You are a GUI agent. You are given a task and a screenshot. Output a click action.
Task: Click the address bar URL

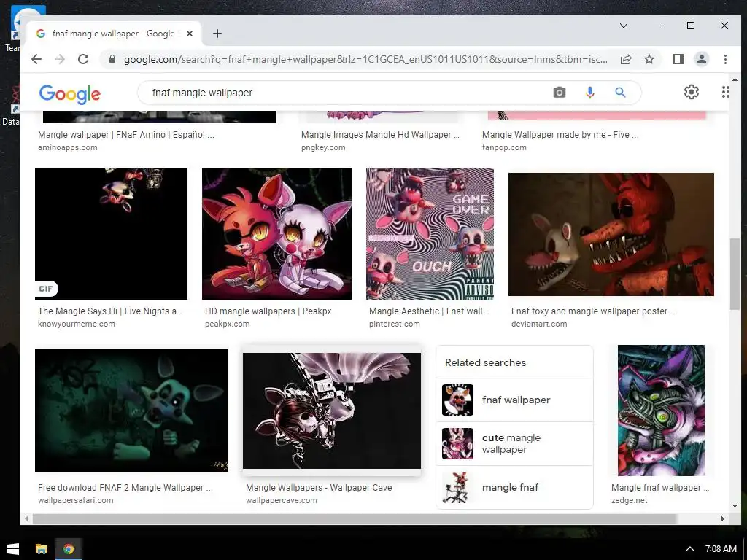pos(365,59)
